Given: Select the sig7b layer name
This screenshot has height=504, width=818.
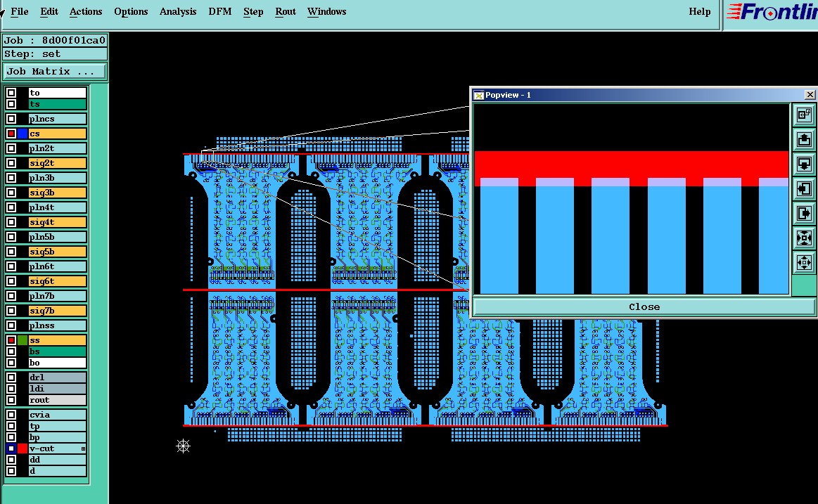Looking at the screenshot, I should tap(58, 311).
